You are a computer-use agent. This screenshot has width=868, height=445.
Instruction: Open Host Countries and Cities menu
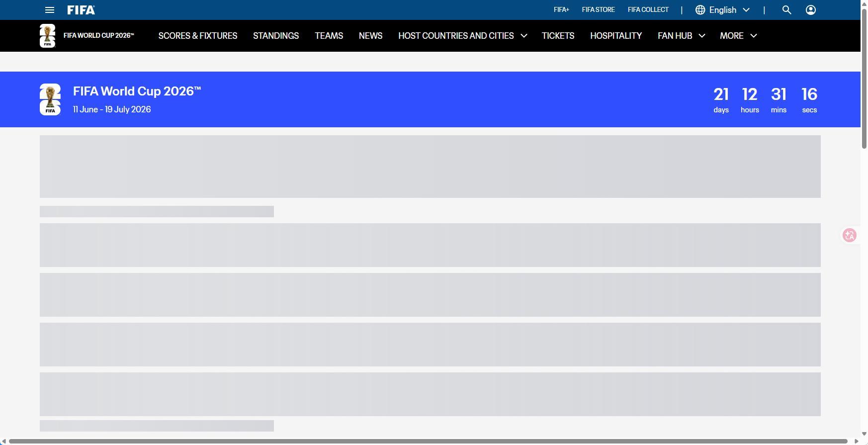pyautogui.click(x=456, y=36)
